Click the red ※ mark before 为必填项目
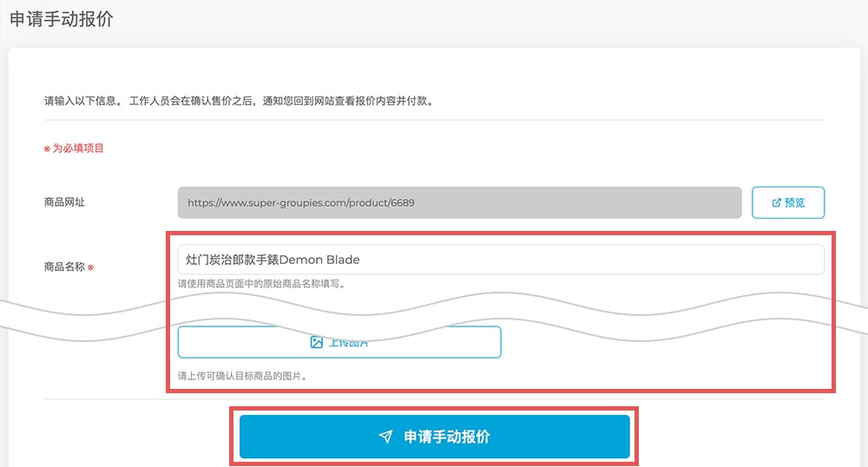This screenshot has height=467, width=868. coord(48,148)
